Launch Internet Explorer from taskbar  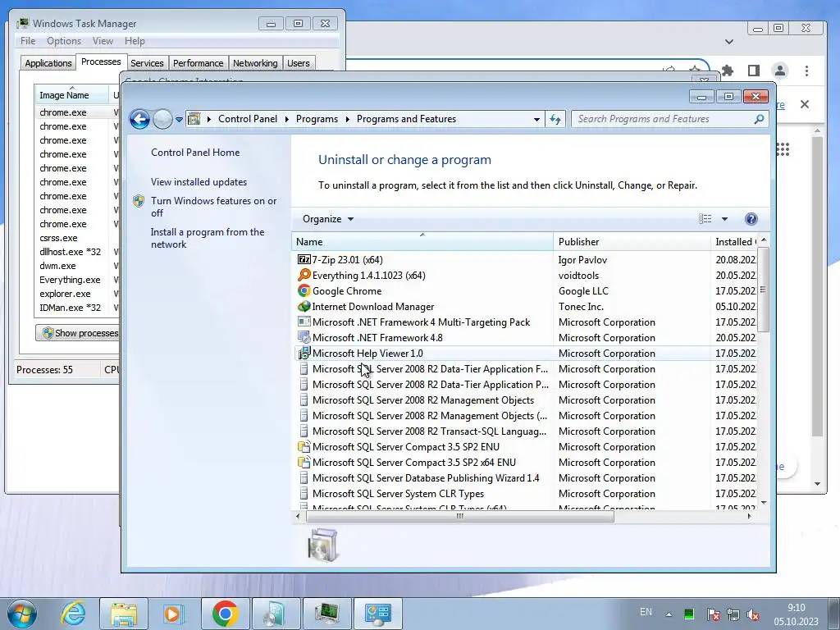(73, 614)
